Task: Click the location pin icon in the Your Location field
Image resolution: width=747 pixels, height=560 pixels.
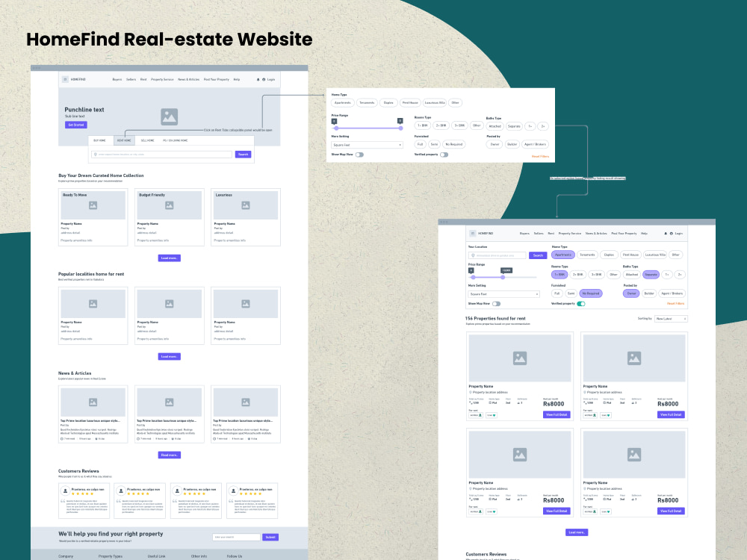Action: pos(473,255)
